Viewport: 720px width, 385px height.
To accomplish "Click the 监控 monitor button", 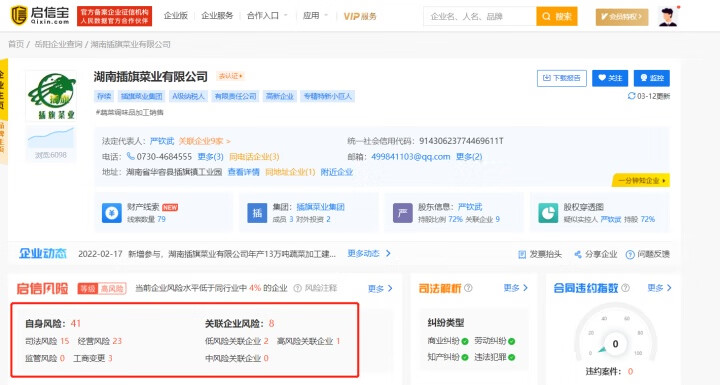I will (x=652, y=78).
